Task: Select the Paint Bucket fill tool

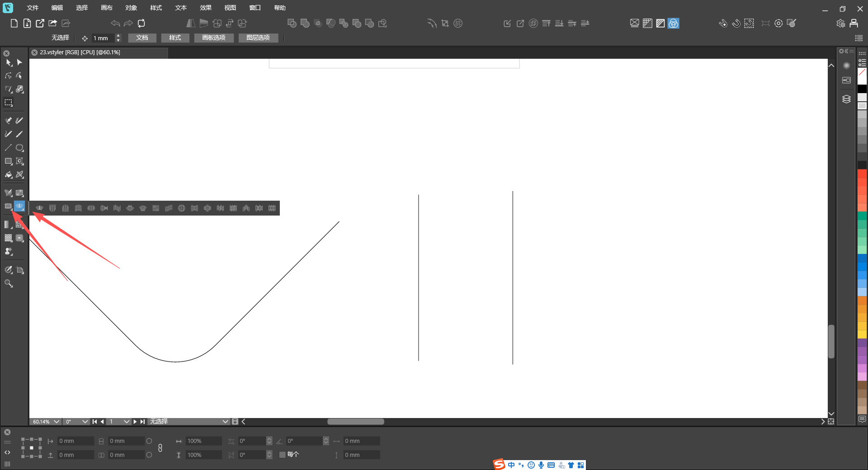Action: (x=9, y=175)
